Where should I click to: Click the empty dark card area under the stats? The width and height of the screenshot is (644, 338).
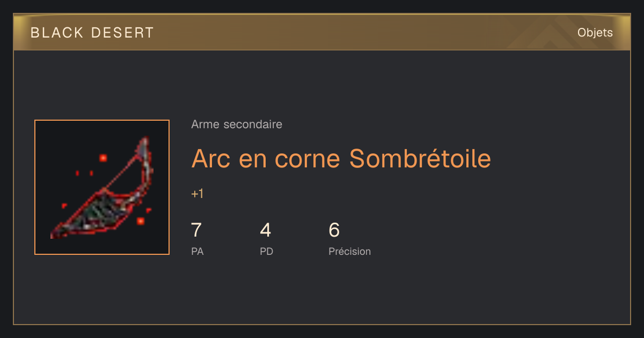click(322, 292)
